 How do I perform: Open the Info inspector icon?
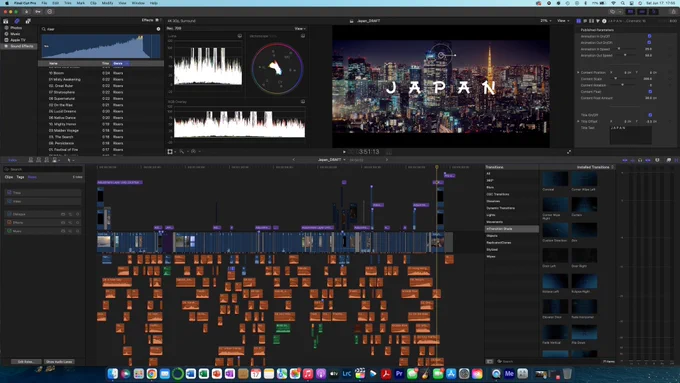[603, 21]
